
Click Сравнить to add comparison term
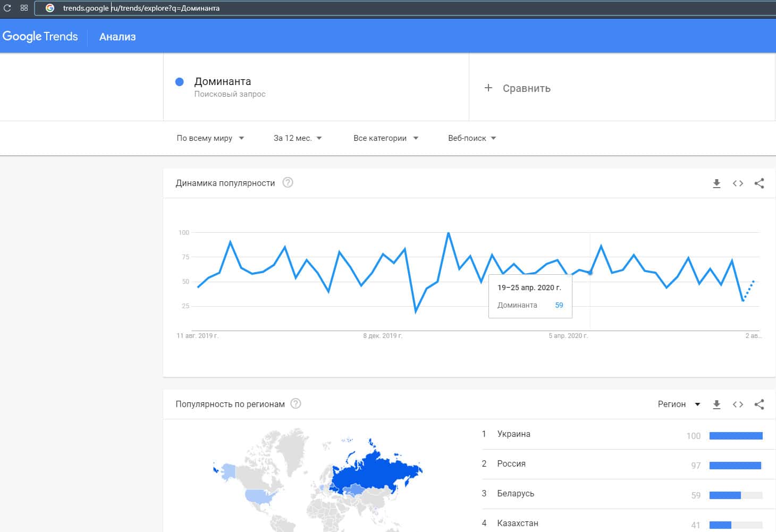pos(518,88)
